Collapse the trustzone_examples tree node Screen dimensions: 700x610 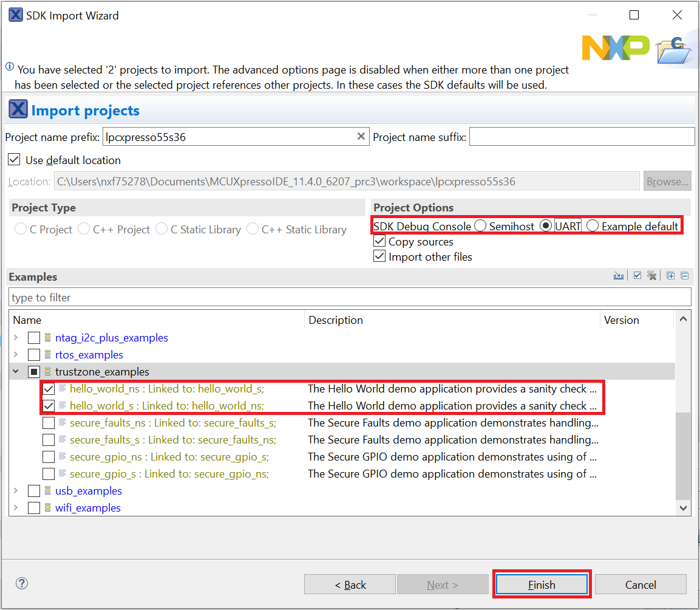point(16,372)
